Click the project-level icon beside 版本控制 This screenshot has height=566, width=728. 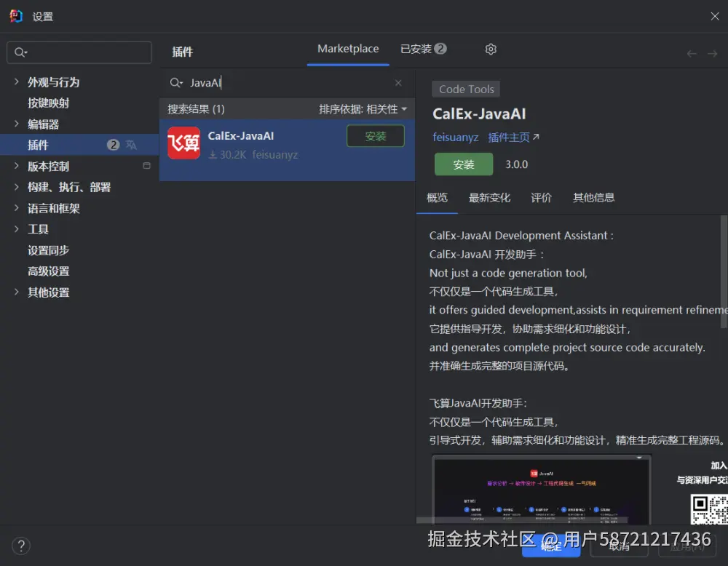pyautogui.click(x=147, y=166)
